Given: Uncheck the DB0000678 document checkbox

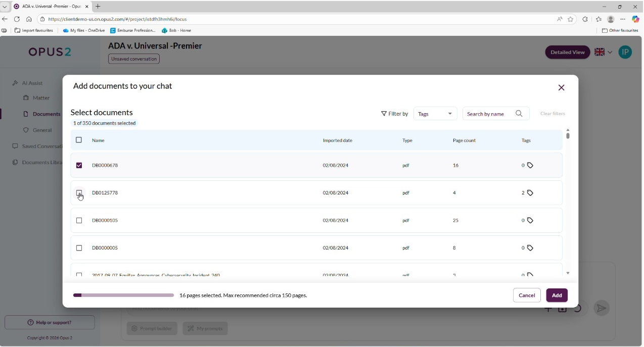Looking at the screenshot, I should pos(79,165).
